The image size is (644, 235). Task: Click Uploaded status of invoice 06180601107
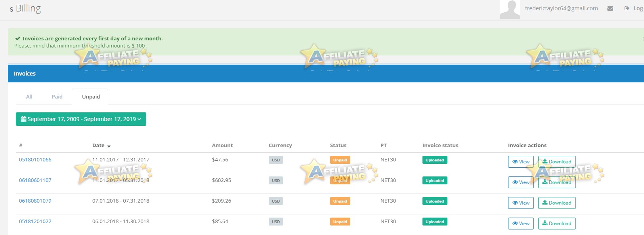point(435,181)
